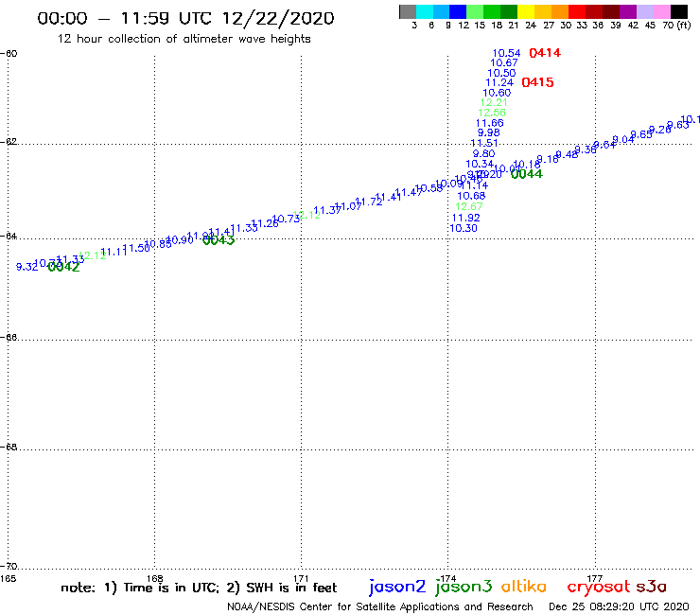The height and width of the screenshot is (615, 700).
Task: Click the wave height value '10.67'
Action: coord(504,63)
